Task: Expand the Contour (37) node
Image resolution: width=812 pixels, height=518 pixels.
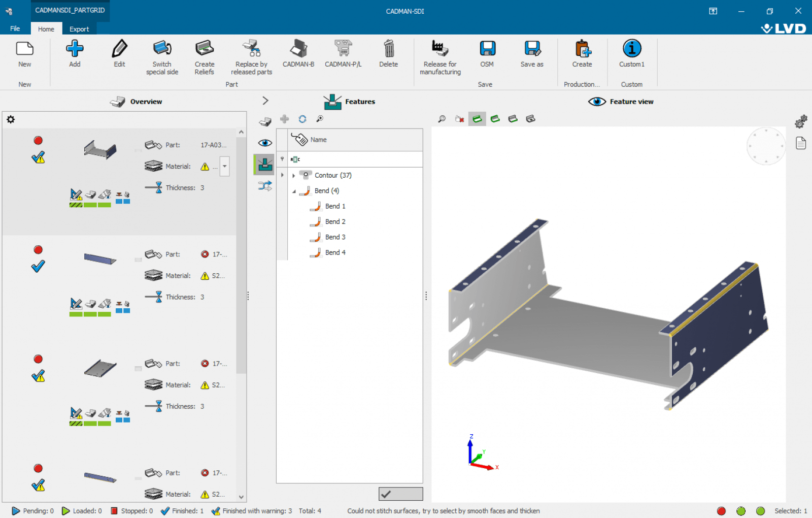Action: click(294, 175)
